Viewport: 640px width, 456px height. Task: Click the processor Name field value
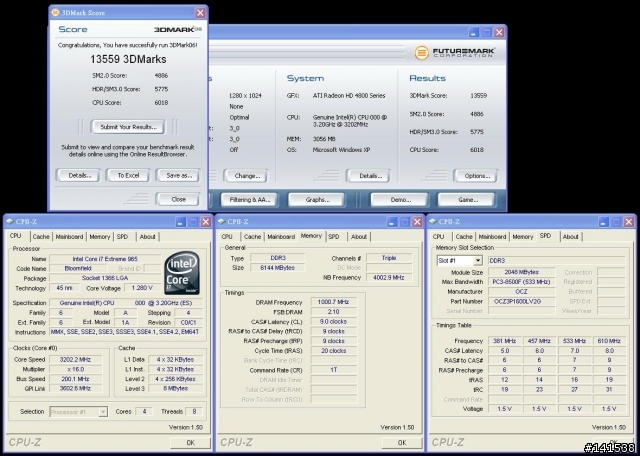pyautogui.click(x=105, y=259)
